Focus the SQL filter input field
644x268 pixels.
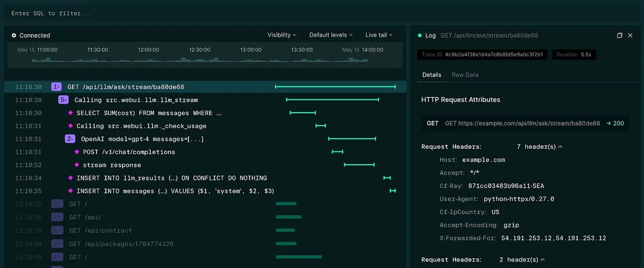click(x=322, y=13)
